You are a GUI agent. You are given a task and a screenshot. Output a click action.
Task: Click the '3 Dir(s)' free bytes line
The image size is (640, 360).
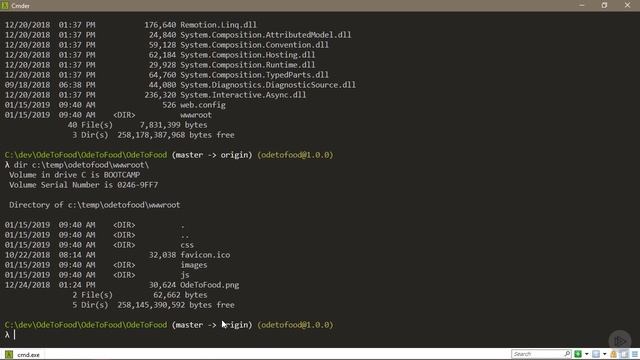(153, 135)
